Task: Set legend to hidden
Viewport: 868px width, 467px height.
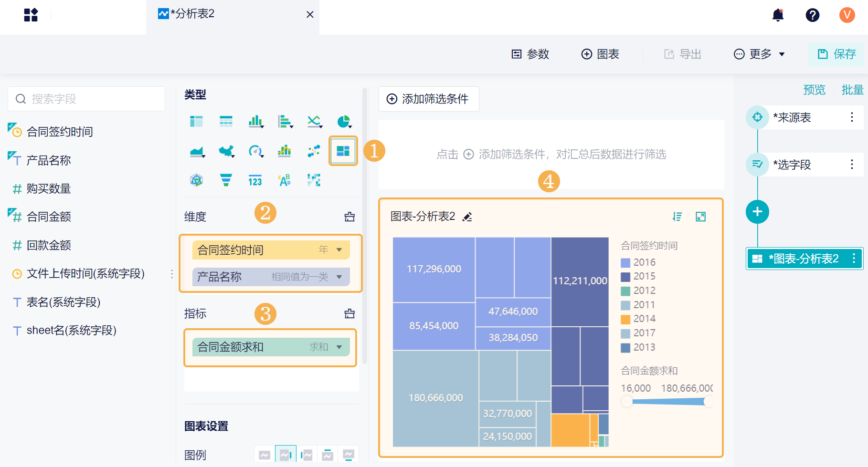Action: 265,455
